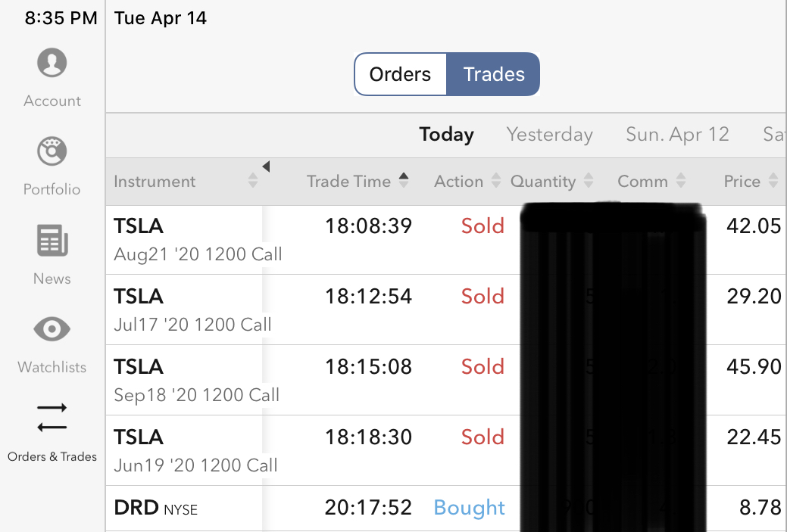The width and height of the screenshot is (787, 532).
Task: Sort by Trade Time column arrow
Action: pyautogui.click(x=404, y=180)
